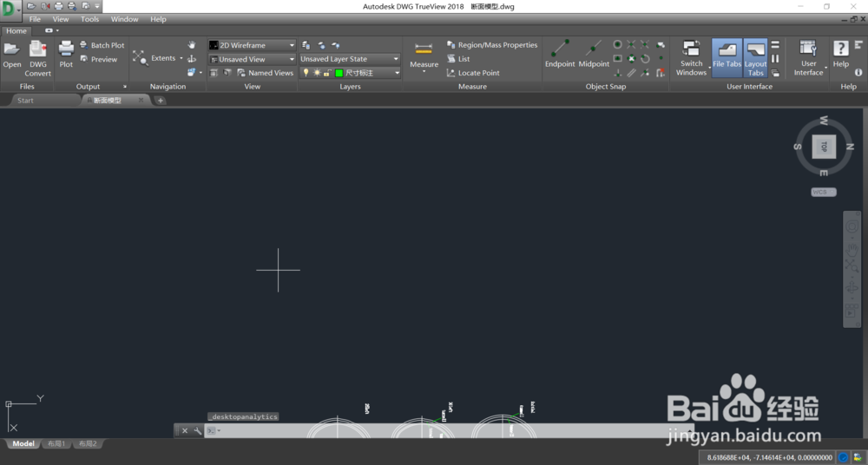868x465 pixels.
Task: Click TOP face on ViewCube
Action: (x=824, y=147)
